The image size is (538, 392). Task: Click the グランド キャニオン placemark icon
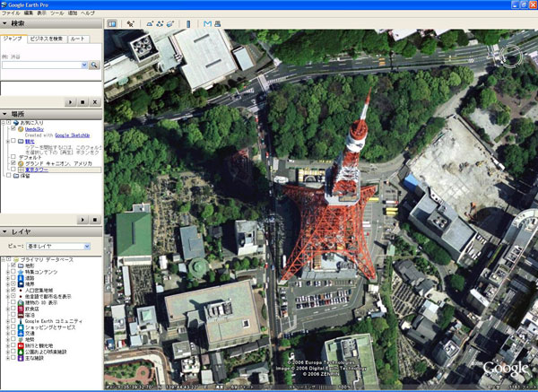(21, 163)
